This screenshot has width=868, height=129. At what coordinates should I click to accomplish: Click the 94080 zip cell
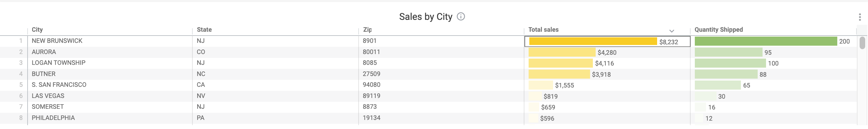441,85
